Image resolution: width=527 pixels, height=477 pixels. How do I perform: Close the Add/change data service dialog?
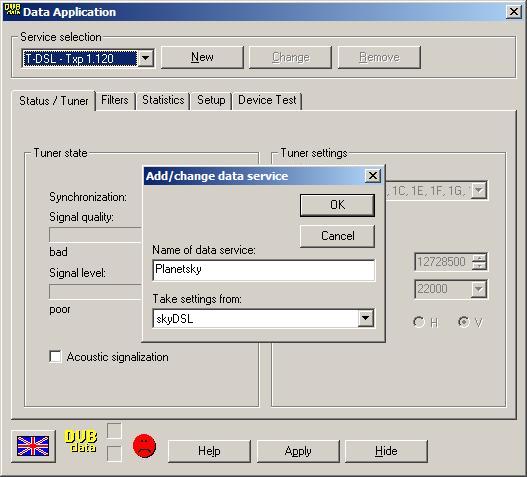coord(373,175)
